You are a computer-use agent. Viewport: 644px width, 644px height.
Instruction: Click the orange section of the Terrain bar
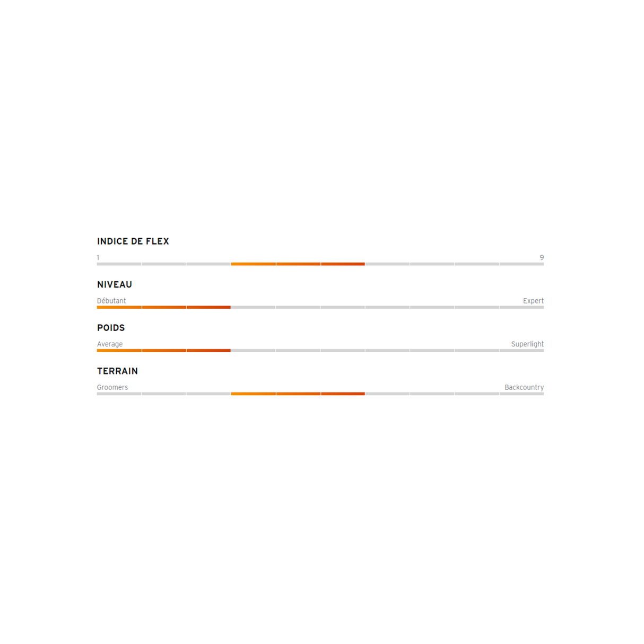[298, 394]
